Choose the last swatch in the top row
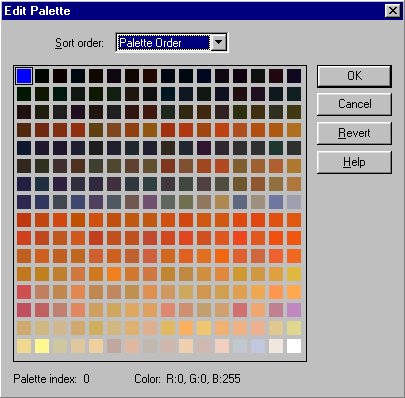The height and width of the screenshot is (398, 405). [294, 76]
